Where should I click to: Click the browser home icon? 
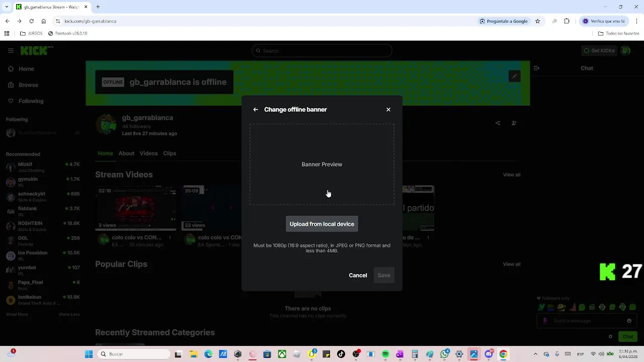point(43,21)
